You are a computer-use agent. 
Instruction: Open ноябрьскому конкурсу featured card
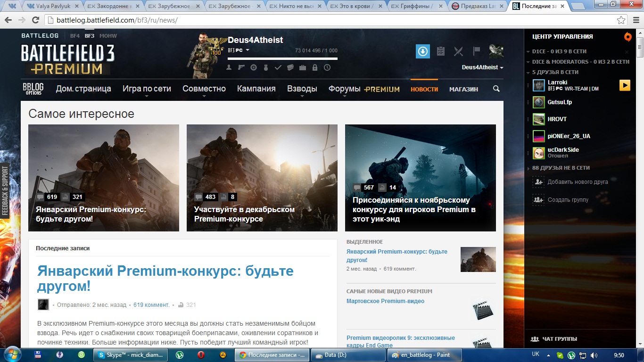[x=421, y=178]
